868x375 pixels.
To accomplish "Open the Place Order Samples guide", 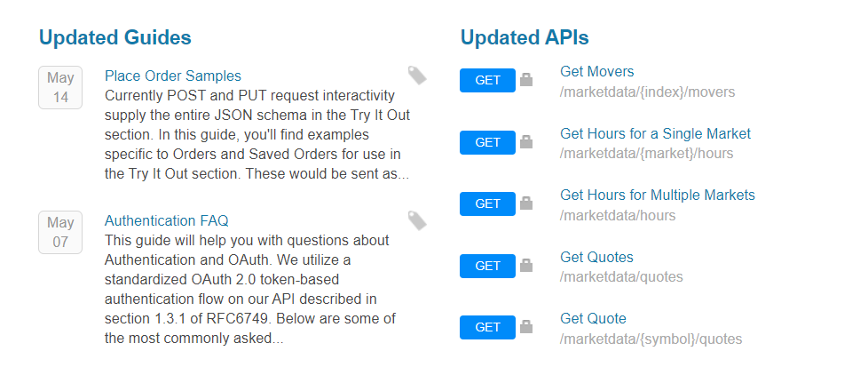I will point(173,76).
